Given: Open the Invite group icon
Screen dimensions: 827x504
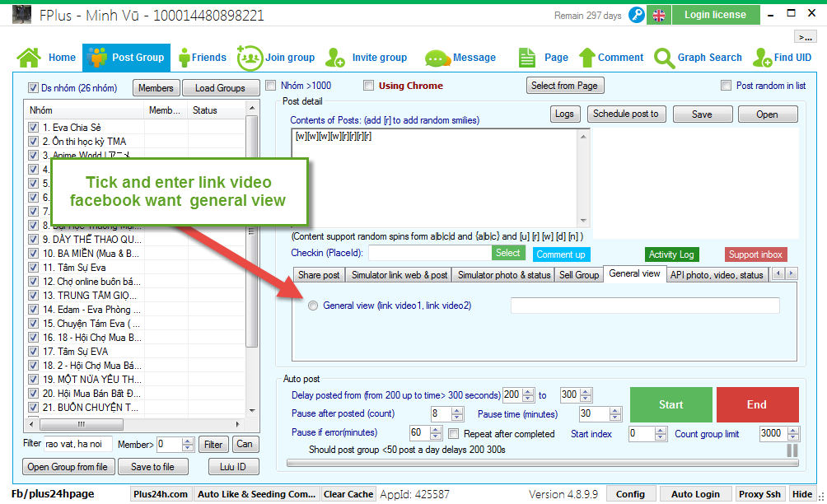Looking at the screenshot, I should click(335, 58).
